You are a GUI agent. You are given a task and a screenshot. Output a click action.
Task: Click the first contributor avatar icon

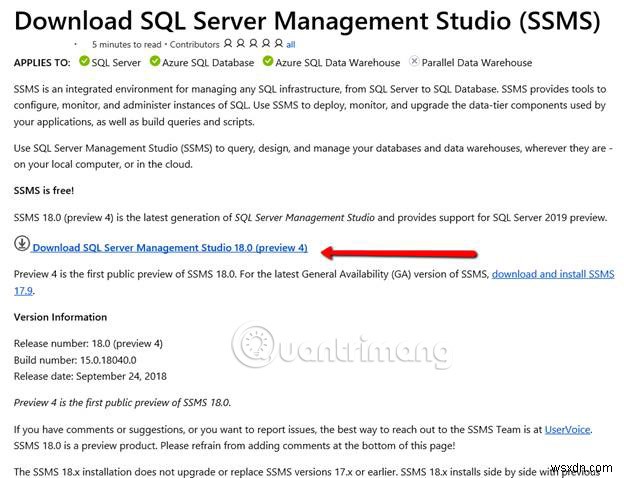228,43
